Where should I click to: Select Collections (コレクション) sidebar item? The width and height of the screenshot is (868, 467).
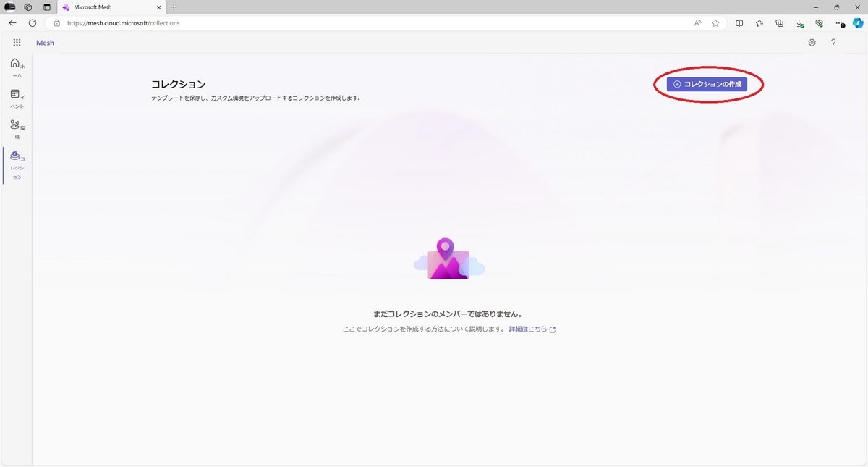(17, 166)
